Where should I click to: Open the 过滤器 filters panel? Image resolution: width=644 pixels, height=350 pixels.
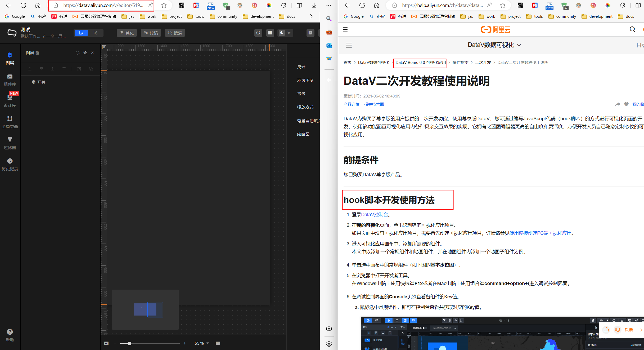point(10,143)
